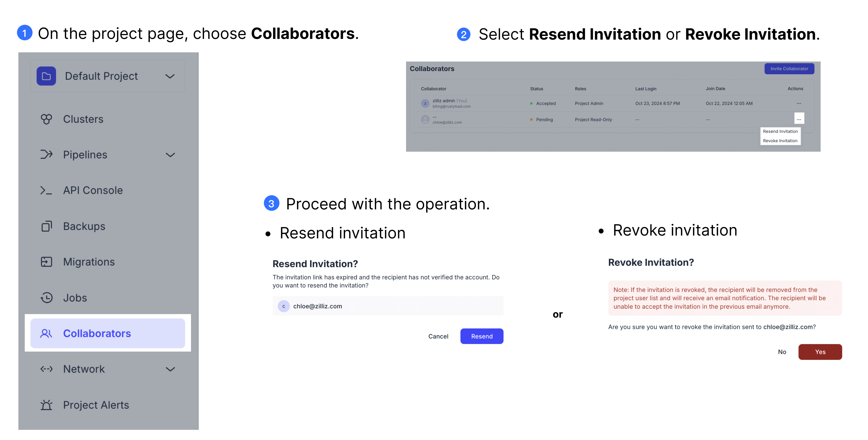The image size is (868, 440).
Task: Open Migrations from the sidebar icon
Action: 47,262
